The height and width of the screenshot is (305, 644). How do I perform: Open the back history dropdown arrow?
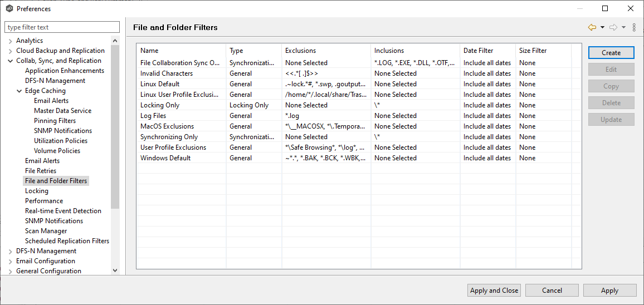click(x=603, y=27)
